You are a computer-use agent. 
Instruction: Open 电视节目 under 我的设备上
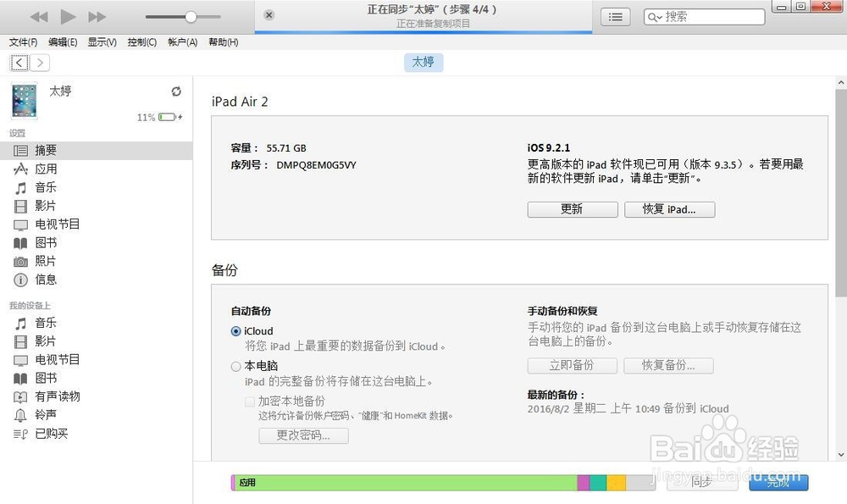coord(97,360)
